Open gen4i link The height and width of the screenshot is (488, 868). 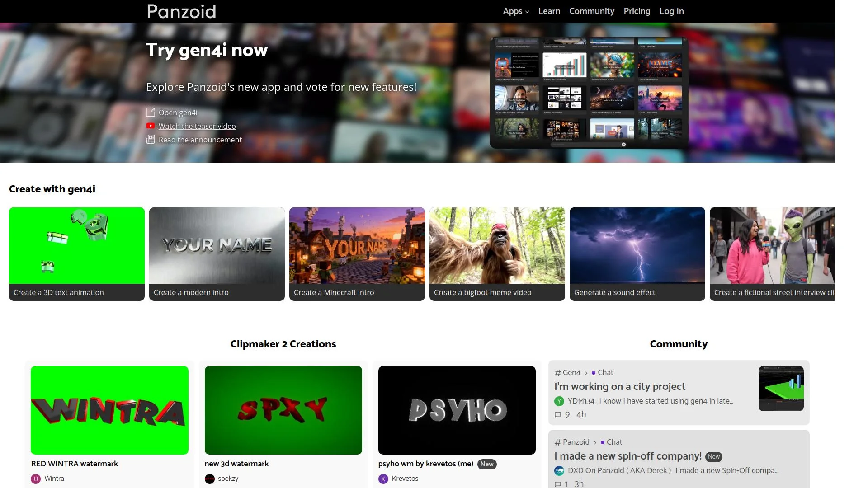tap(178, 113)
